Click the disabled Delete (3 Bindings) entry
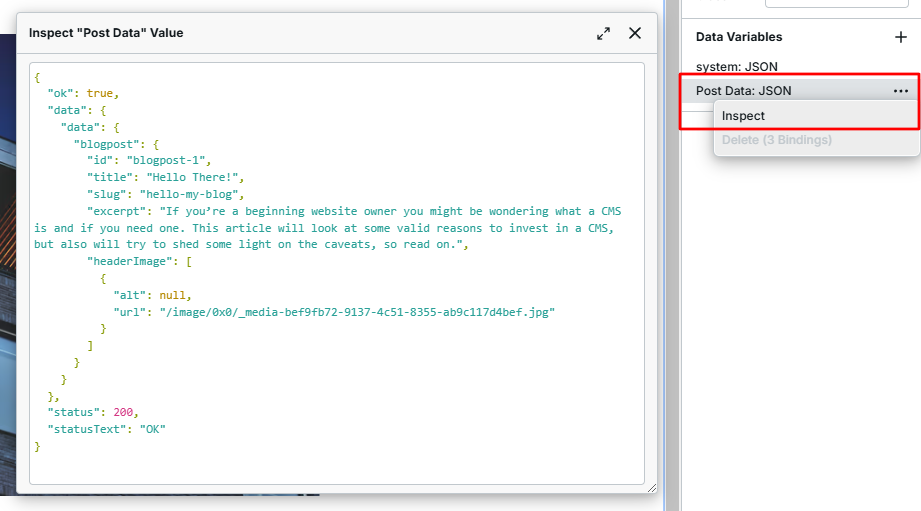 tap(776, 140)
